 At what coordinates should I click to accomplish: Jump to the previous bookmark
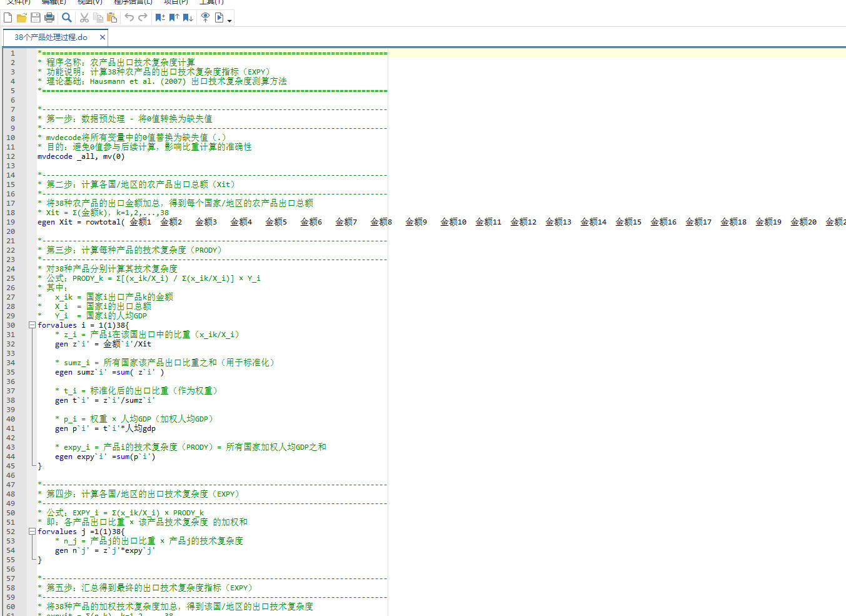(x=174, y=18)
